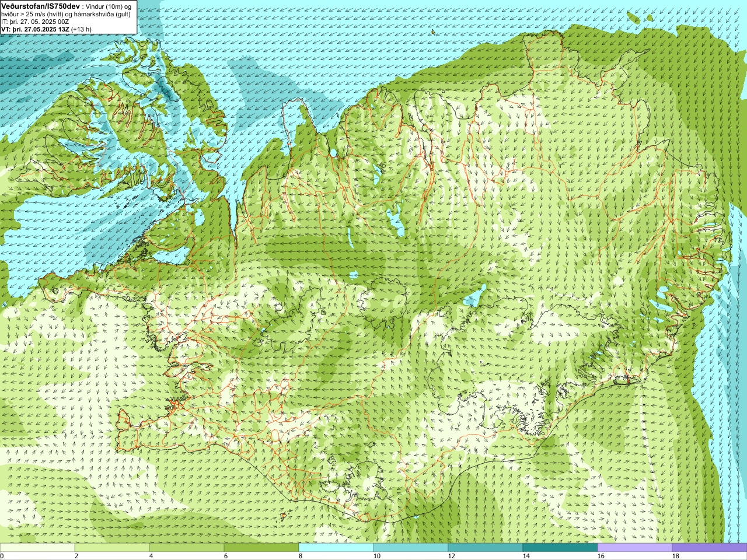This screenshot has width=747, height=560.
Task: Click the legend scale label "10"
Action: point(377,556)
